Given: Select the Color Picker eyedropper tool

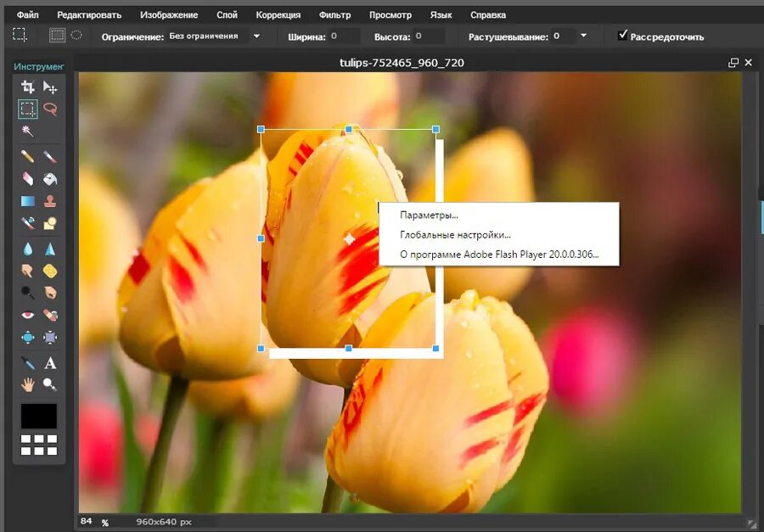Looking at the screenshot, I should click(28, 363).
